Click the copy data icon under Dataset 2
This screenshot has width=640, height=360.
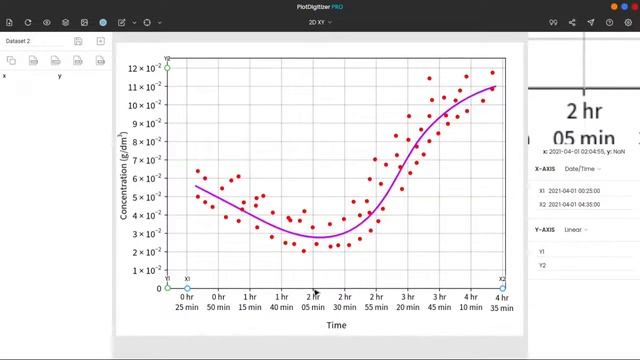click(x=11, y=61)
